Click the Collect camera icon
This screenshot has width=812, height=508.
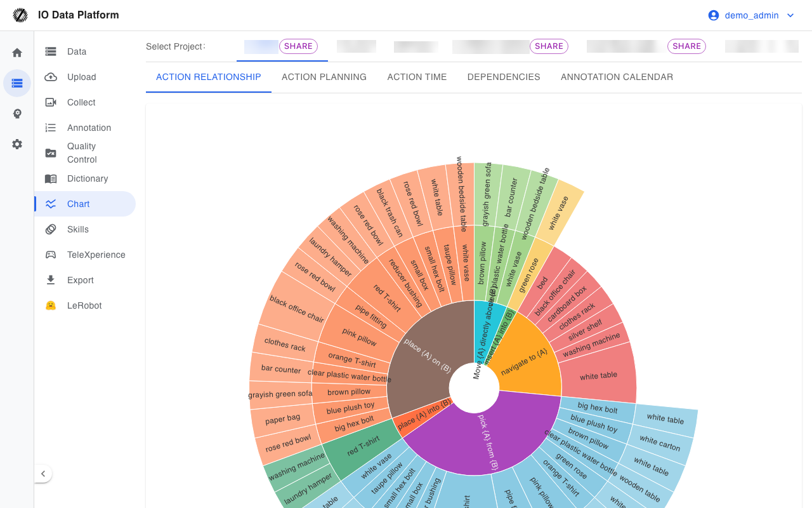(51, 102)
